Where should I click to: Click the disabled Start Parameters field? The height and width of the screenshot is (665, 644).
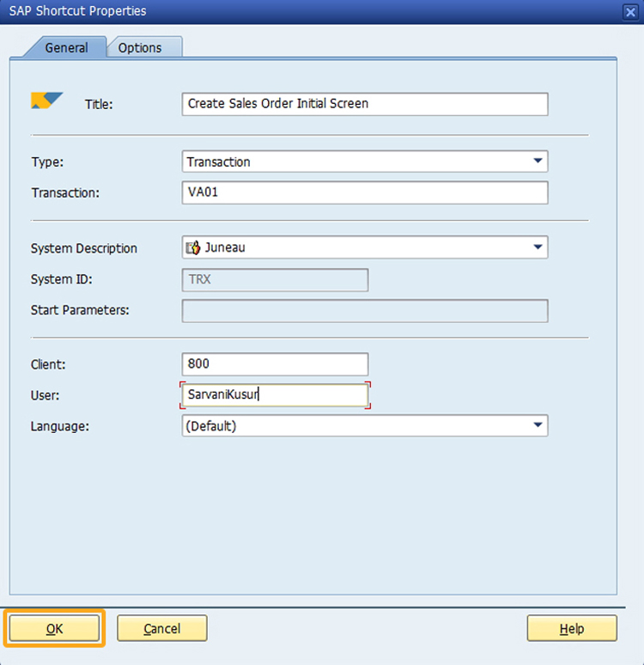(x=365, y=310)
